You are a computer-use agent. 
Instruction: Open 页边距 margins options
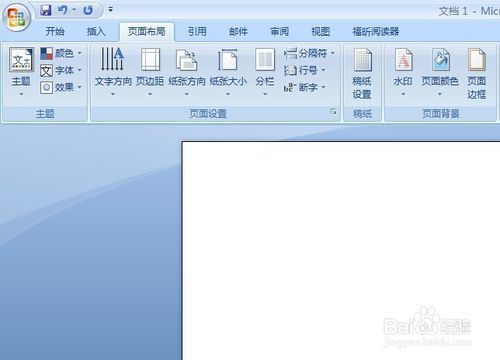pos(150,72)
